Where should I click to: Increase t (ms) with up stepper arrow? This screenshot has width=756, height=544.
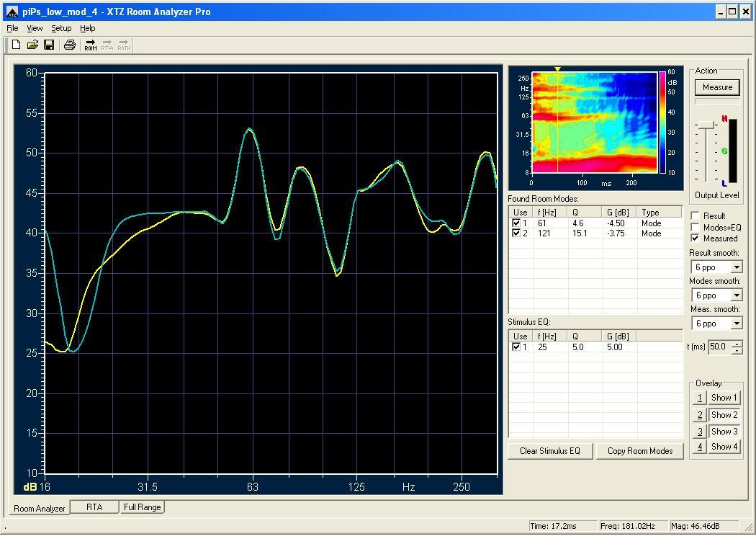click(x=737, y=344)
